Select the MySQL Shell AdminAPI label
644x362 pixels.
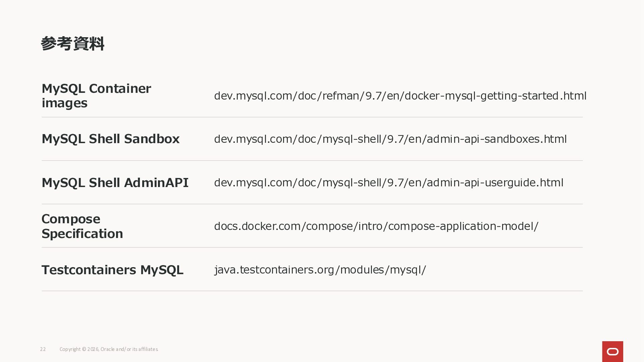tap(115, 183)
